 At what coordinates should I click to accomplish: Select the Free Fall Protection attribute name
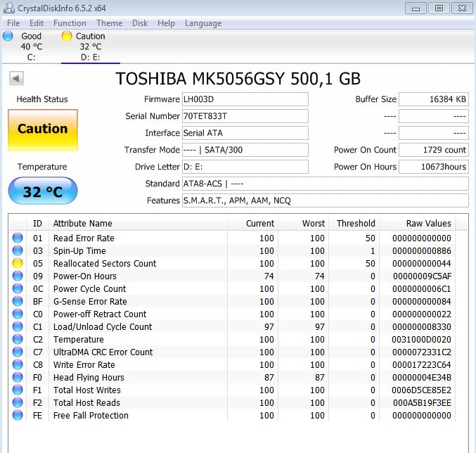pos(91,415)
